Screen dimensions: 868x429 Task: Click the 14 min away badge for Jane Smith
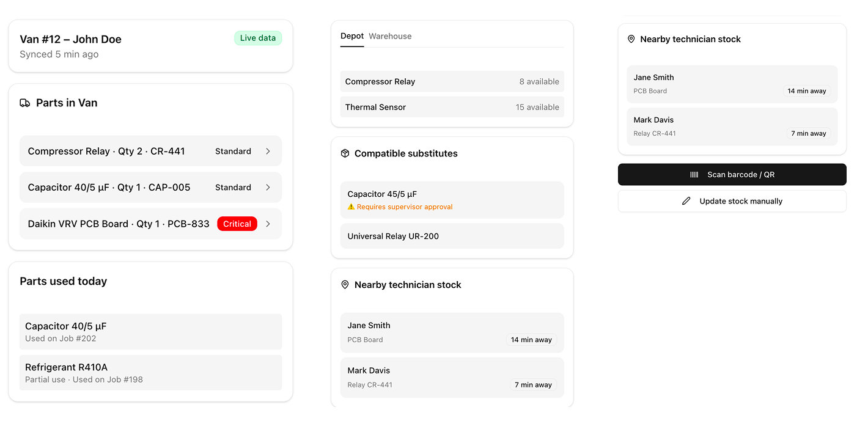pyautogui.click(x=531, y=340)
